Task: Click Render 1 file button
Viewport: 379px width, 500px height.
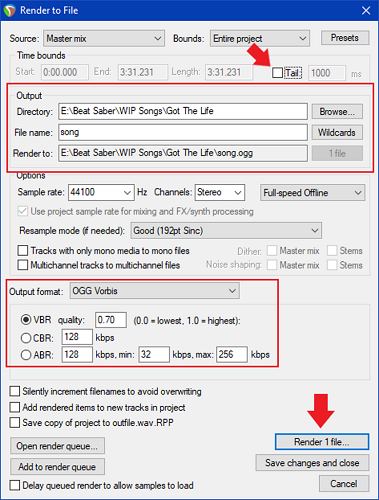Action: pyautogui.click(x=322, y=442)
